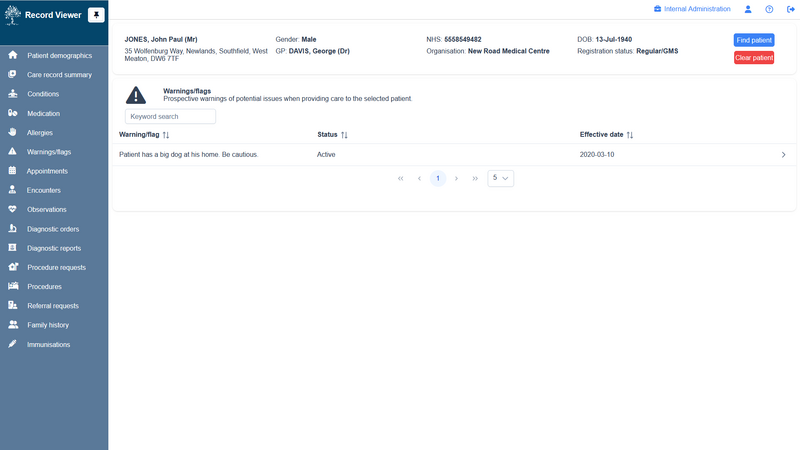Click the Internal Administration link

tap(697, 9)
